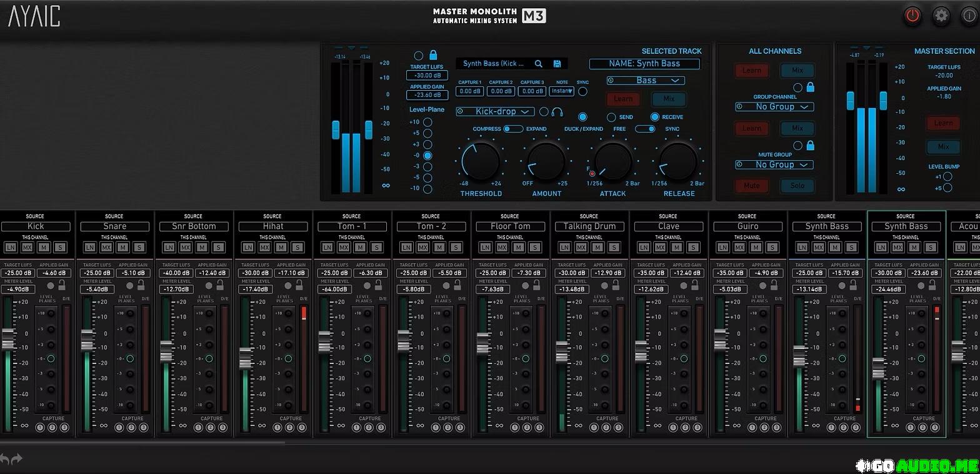Click Learn button in Master Section
Image resolution: width=980 pixels, height=474 pixels.
(942, 123)
